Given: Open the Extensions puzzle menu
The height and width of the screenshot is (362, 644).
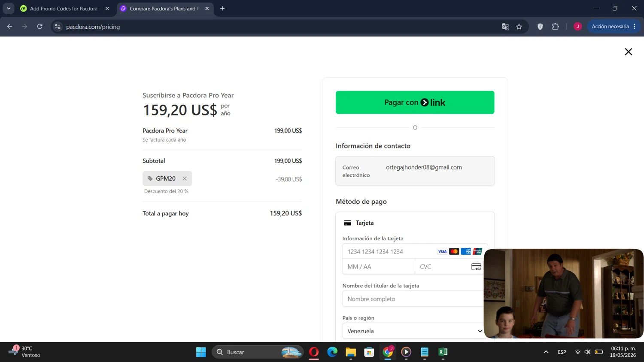Looking at the screenshot, I should [556, 27].
